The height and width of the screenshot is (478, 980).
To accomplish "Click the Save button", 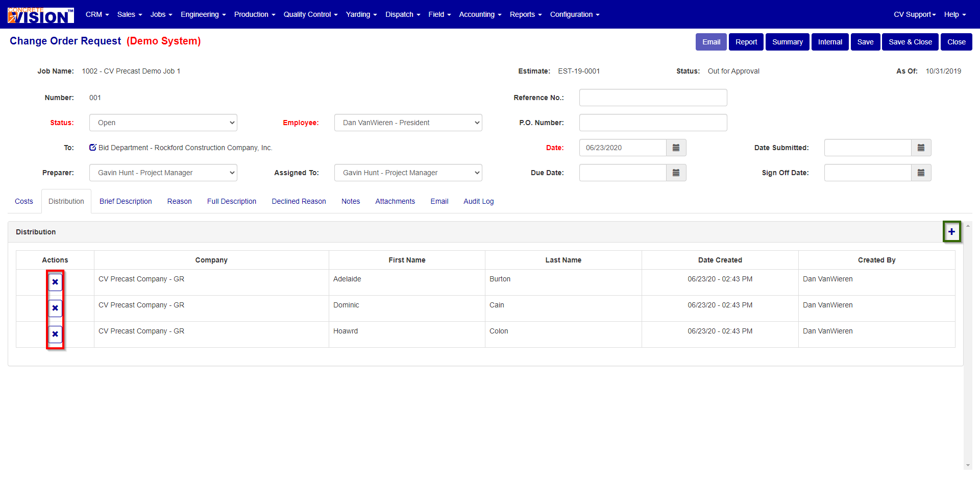I will (x=866, y=42).
